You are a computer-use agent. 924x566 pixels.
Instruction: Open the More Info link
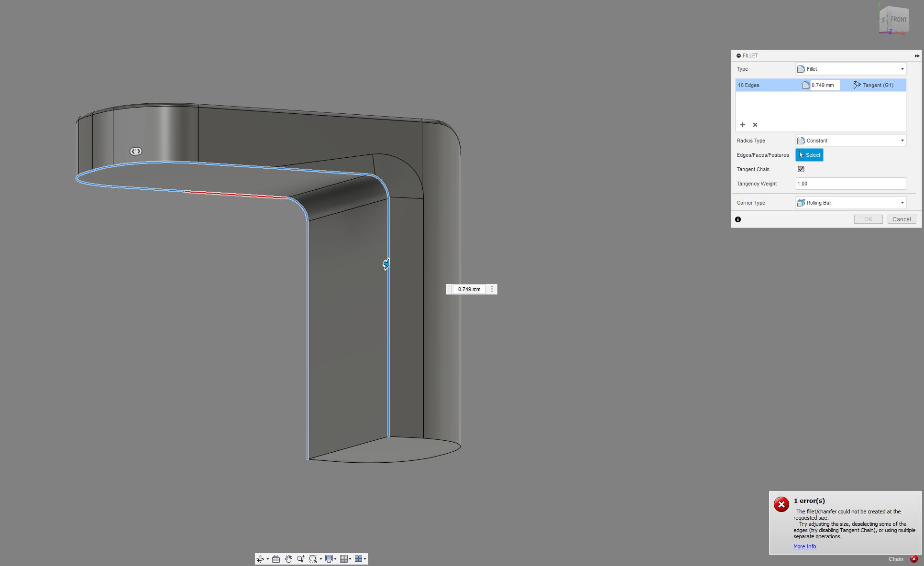[x=804, y=546]
